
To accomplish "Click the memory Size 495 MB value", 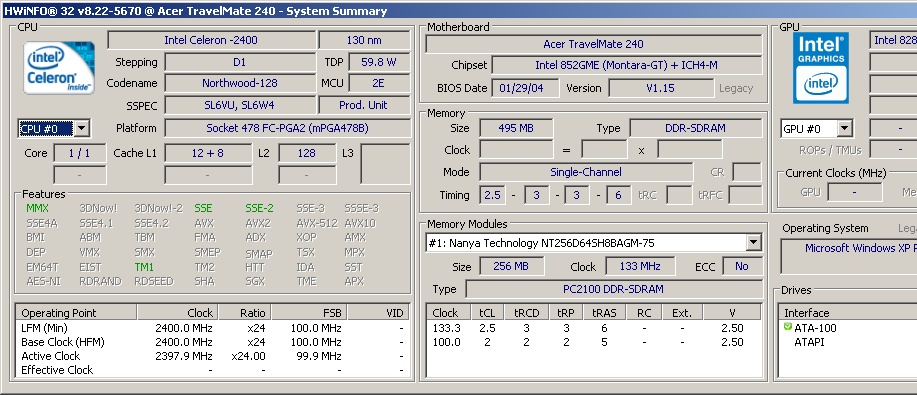I will [x=516, y=128].
